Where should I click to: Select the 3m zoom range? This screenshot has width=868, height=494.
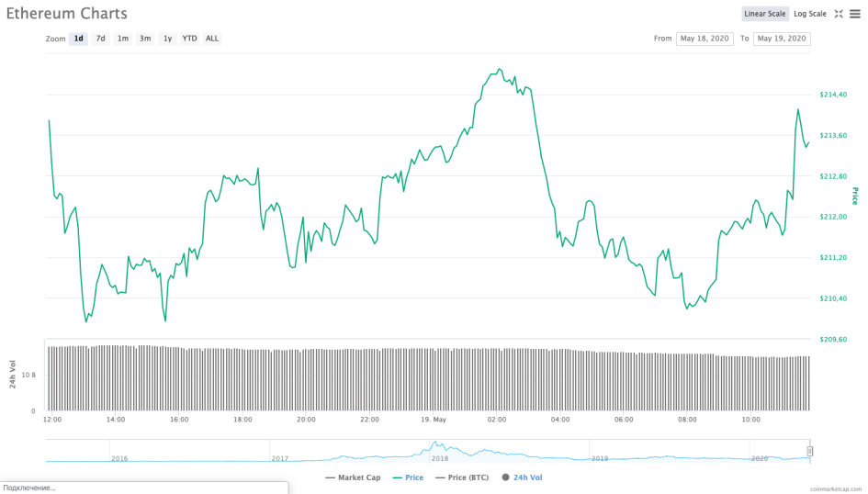click(145, 39)
